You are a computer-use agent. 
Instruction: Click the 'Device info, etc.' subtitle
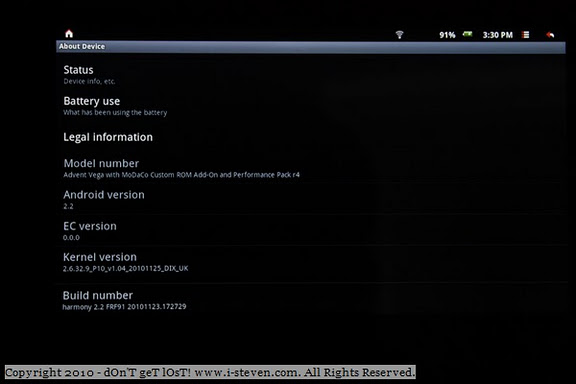click(89, 81)
